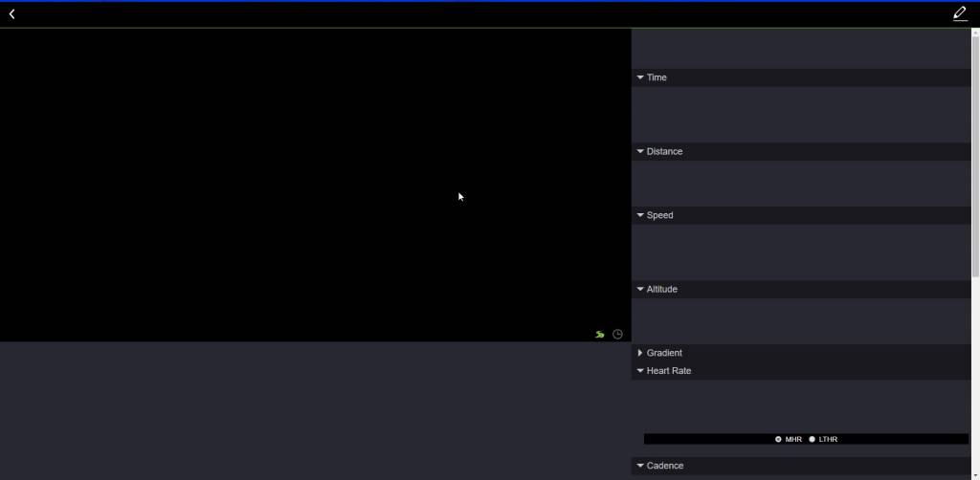Select the LTHR radio option
Viewport: 980px width, 480px height.
pyautogui.click(x=813, y=439)
